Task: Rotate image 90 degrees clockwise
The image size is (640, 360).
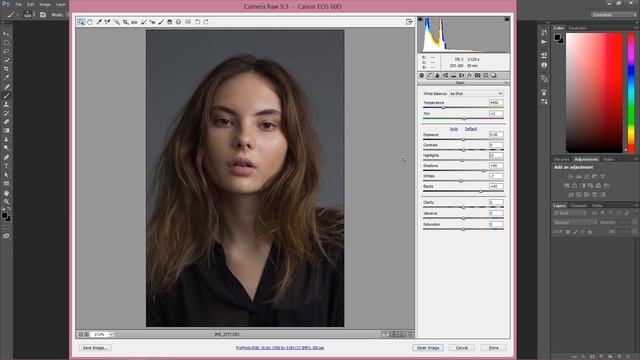Action: [x=206, y=22]
